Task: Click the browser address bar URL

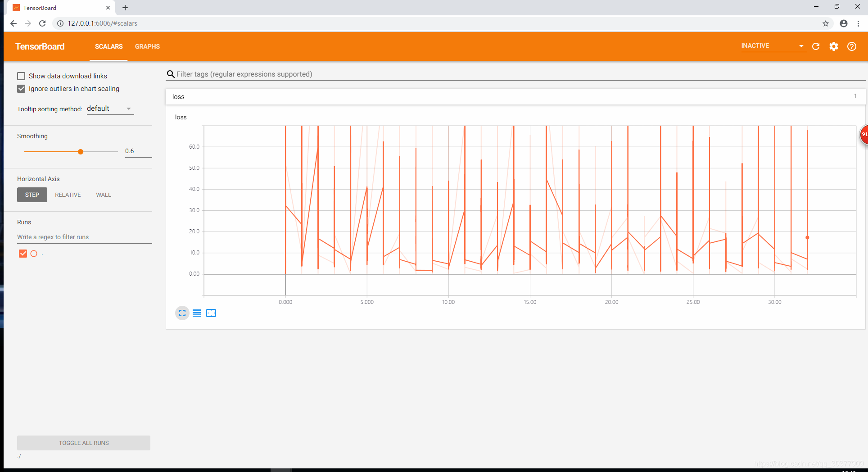Action: (x=103, y=23)
